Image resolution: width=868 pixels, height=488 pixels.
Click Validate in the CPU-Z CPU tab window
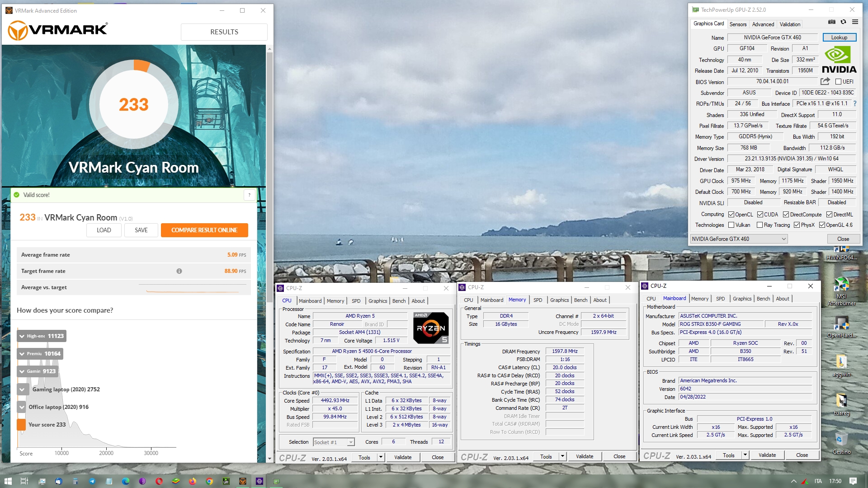pos(403,457)
